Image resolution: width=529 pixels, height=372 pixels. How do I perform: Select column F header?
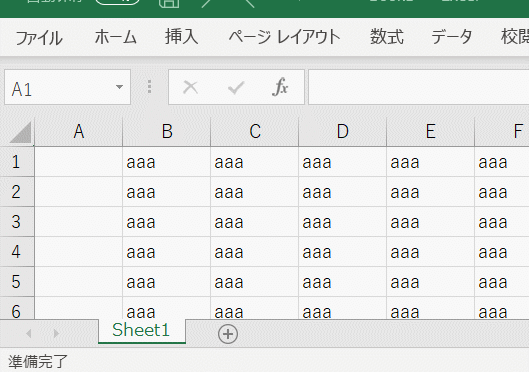tap(502, 131)
